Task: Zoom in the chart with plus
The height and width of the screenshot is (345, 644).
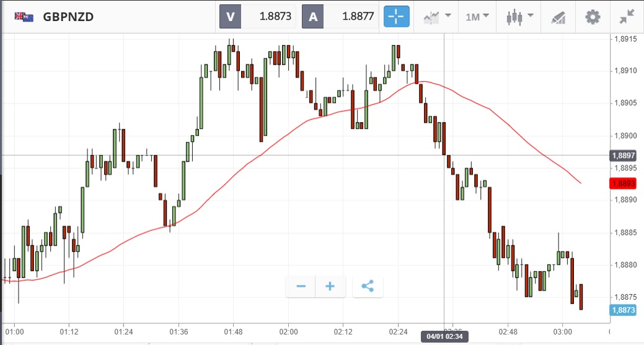Action: [330, 286]
